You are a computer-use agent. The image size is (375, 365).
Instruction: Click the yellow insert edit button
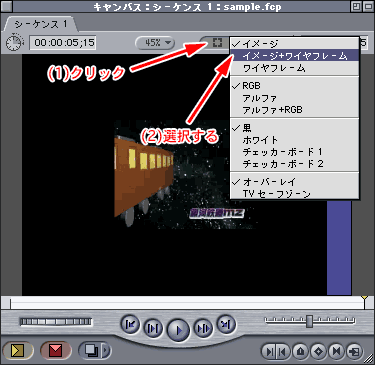click(17, 350)
